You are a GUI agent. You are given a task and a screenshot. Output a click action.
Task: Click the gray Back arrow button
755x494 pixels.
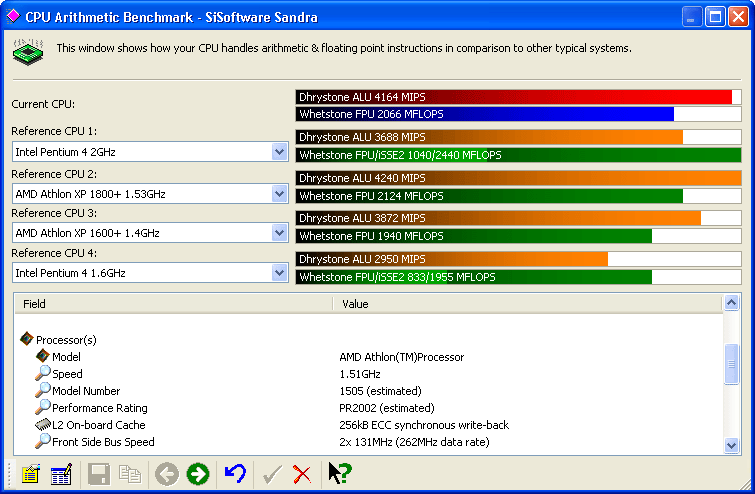pyautogui.click(x=167, y=474)
